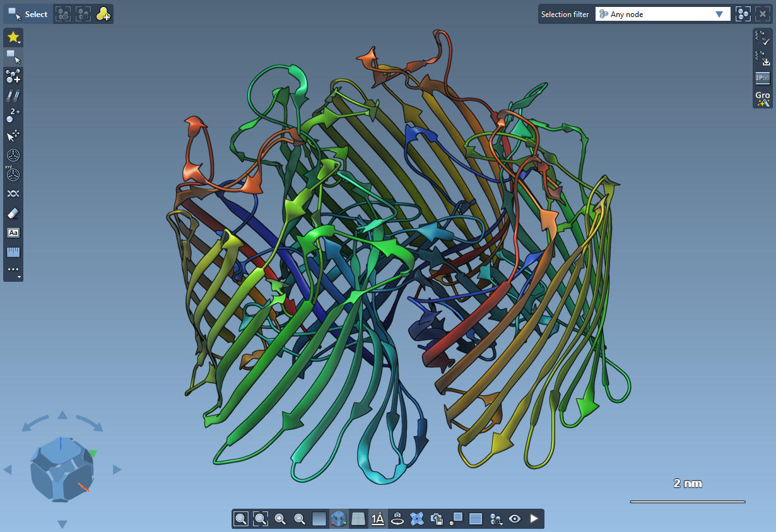Toggle the view cube compass display
The image size is (776, 532).
(339, 519)
